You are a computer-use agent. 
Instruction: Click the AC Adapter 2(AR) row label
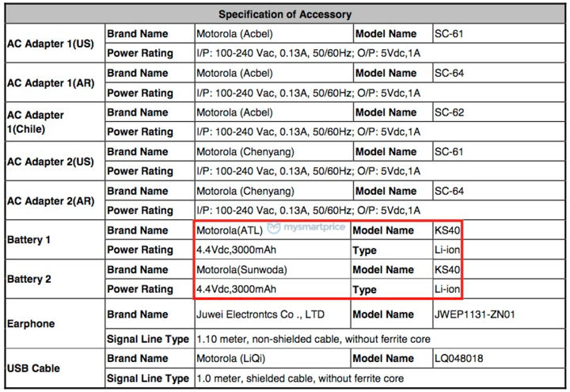tap(50, 200)
